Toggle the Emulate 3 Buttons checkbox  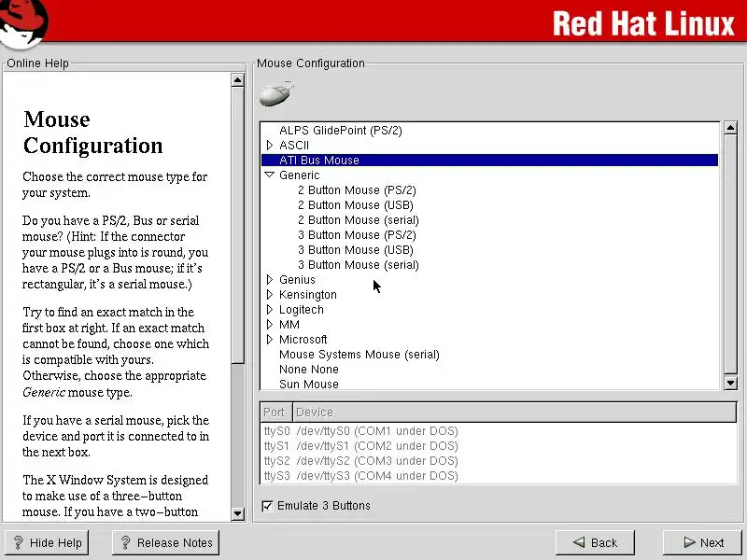point(268,506)
